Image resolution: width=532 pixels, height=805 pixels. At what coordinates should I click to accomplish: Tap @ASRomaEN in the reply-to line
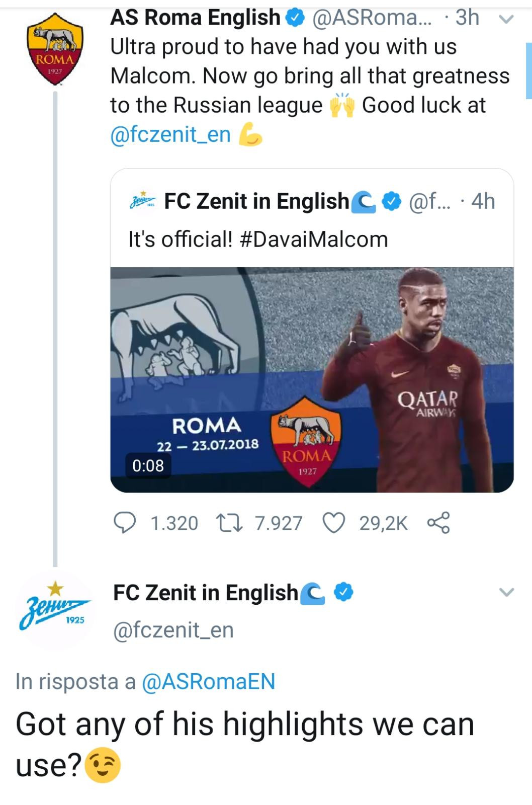coord(209,682)
